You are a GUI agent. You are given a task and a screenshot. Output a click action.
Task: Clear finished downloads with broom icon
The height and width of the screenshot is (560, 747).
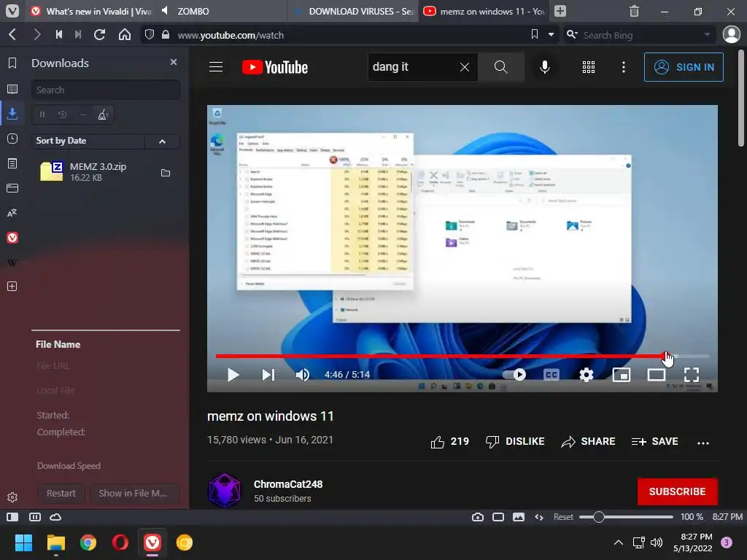103,114
